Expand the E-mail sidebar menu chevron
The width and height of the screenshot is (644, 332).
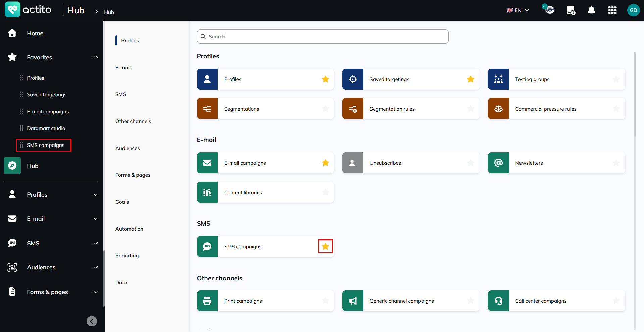tap(96, 219)
